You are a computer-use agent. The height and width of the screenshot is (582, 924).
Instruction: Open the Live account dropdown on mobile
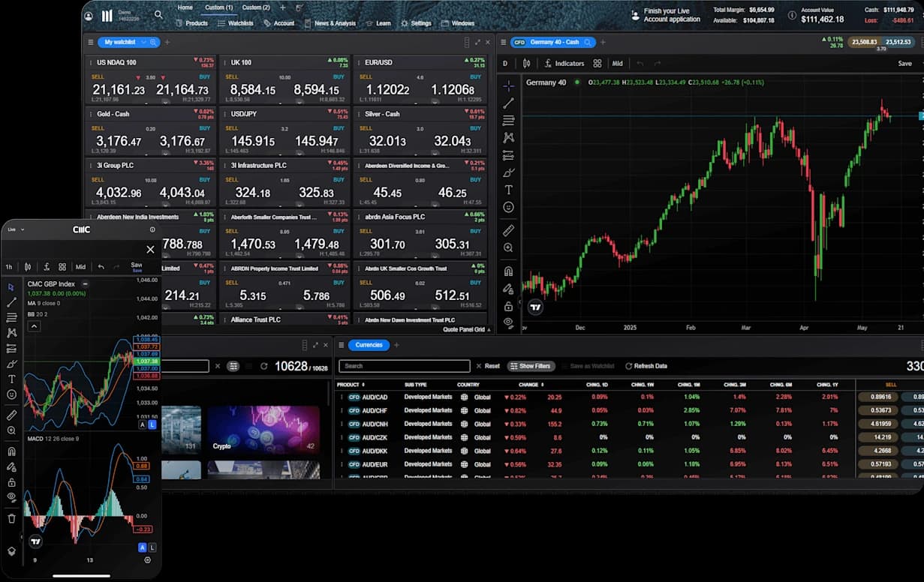point(16,229)
